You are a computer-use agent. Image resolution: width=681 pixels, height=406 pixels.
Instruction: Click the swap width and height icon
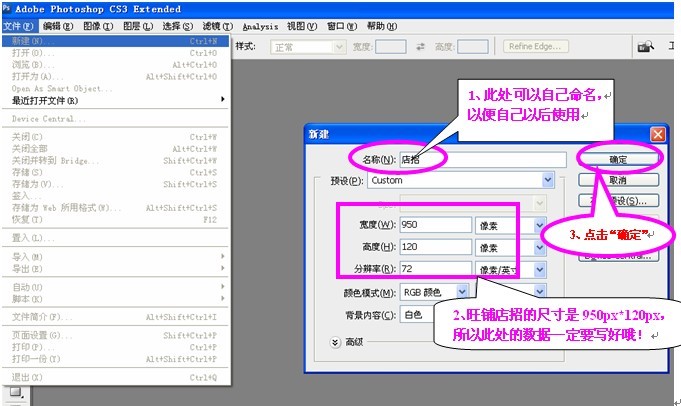[x=420, y=47]
